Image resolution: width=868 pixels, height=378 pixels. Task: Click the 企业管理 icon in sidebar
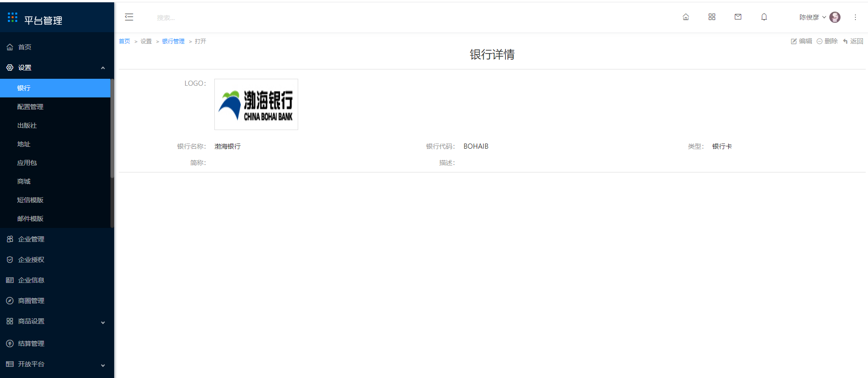tap(10, 239)
